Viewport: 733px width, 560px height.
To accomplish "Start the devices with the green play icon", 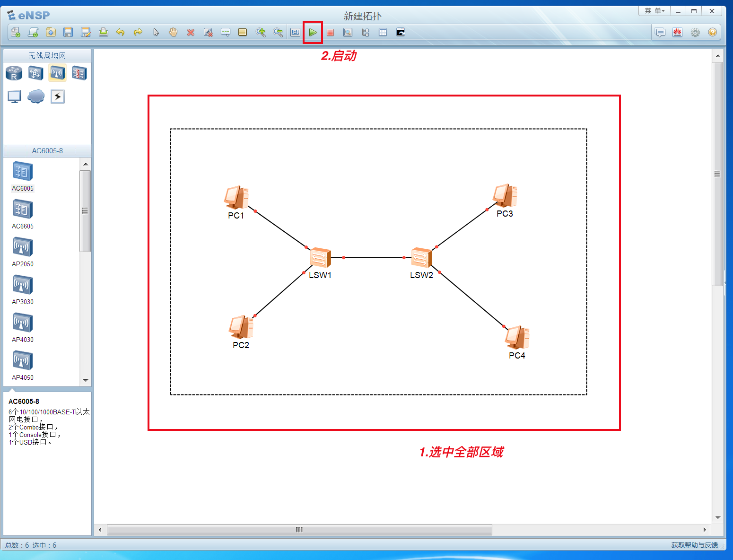I will point(312,32).
